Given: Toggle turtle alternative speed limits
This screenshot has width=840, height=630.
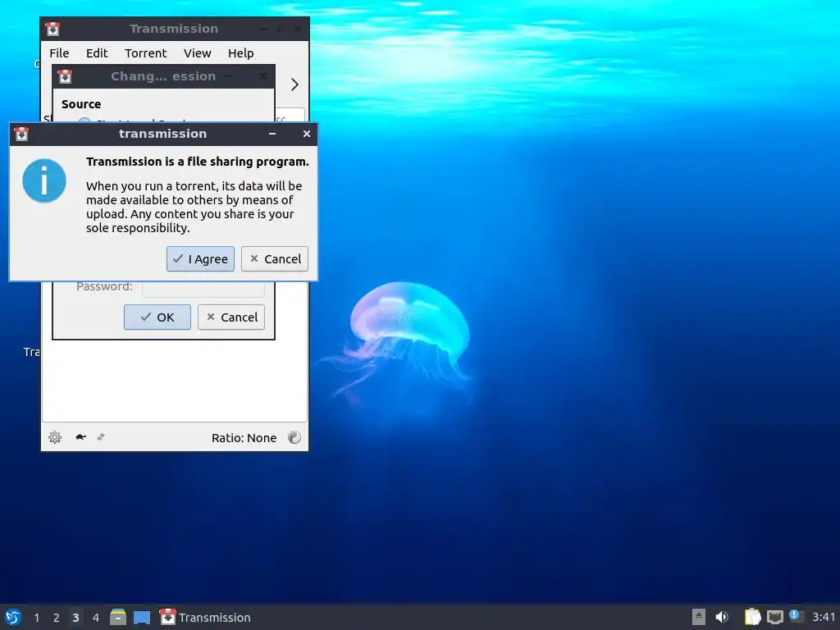Looking at the screenshot, I should point(80,437).
